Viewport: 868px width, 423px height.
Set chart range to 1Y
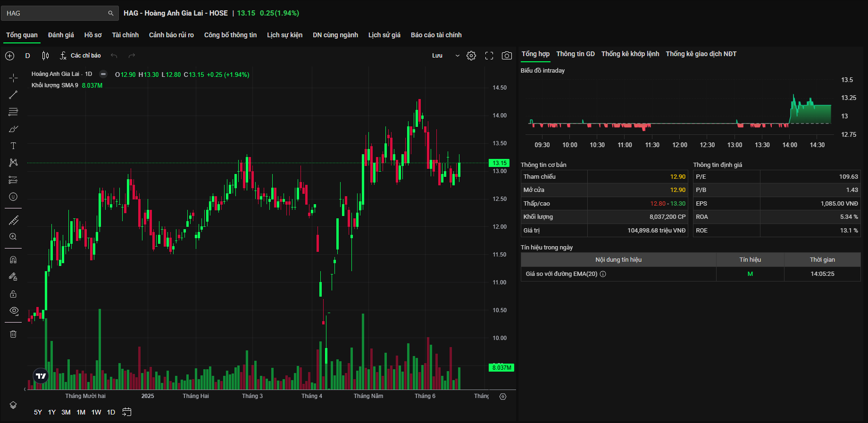click(52, 412)
